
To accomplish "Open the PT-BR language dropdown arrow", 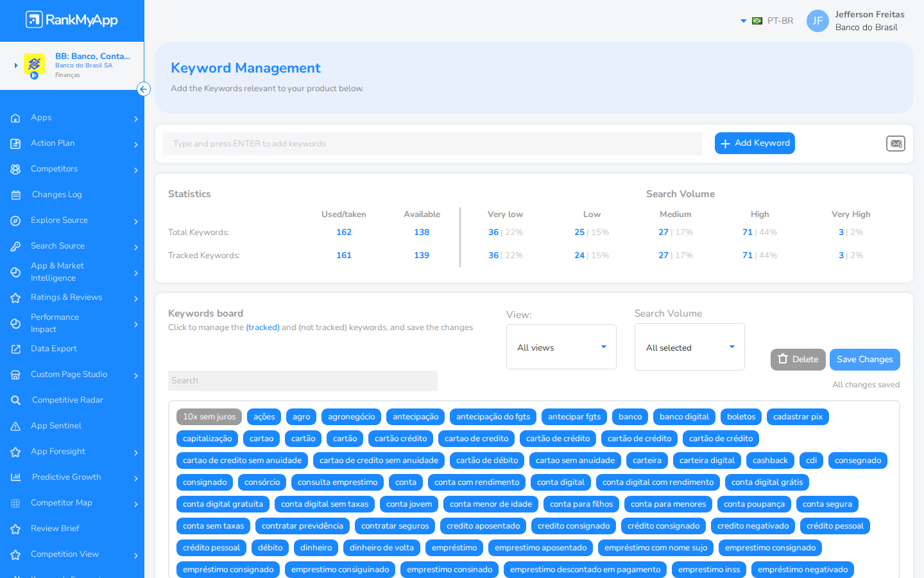I will pos(744,21).
